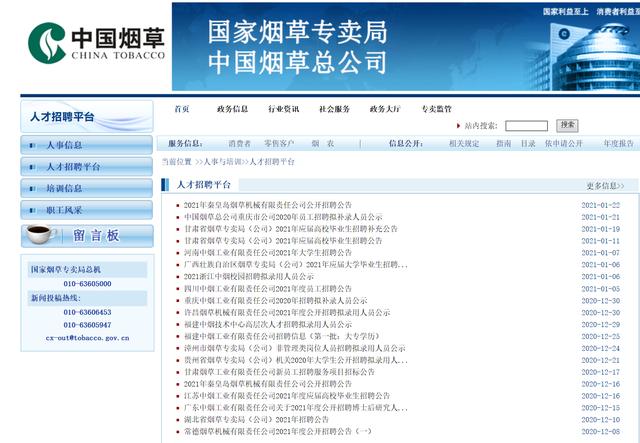The width and height of the screenshot is (640, 443).
Task: Open the 留言板 coffee cup banner
Action: (x=87, y=236)
